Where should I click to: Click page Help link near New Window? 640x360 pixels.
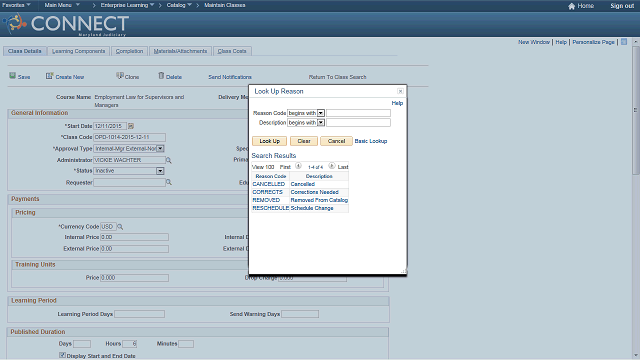(x=561, y=42)
